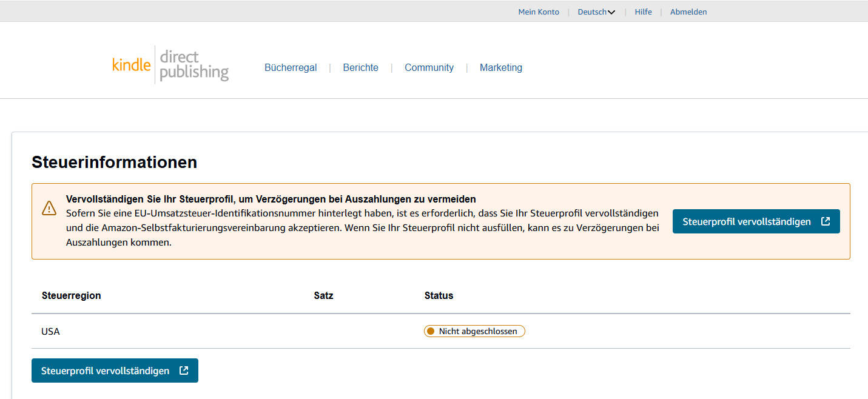Click Steuerprofil vervollständigen below the table
868x399 pixels.
pyautogui.click(x=115, y=370)
